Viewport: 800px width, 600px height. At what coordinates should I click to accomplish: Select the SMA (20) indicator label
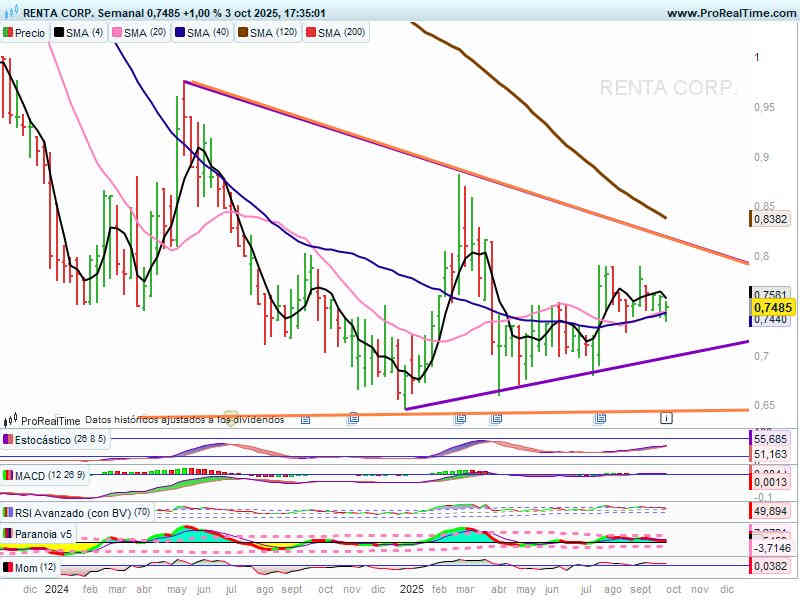pos(144,33)
